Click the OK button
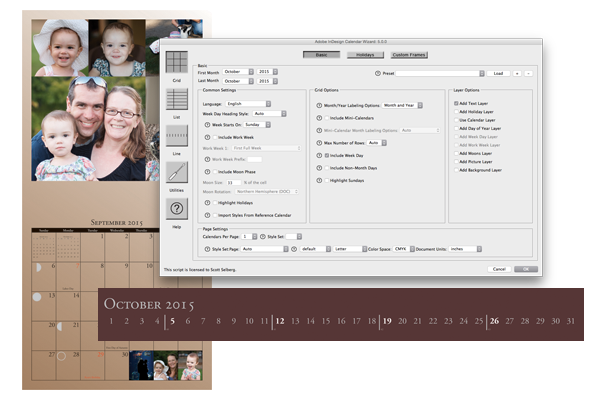 point(526,269)
